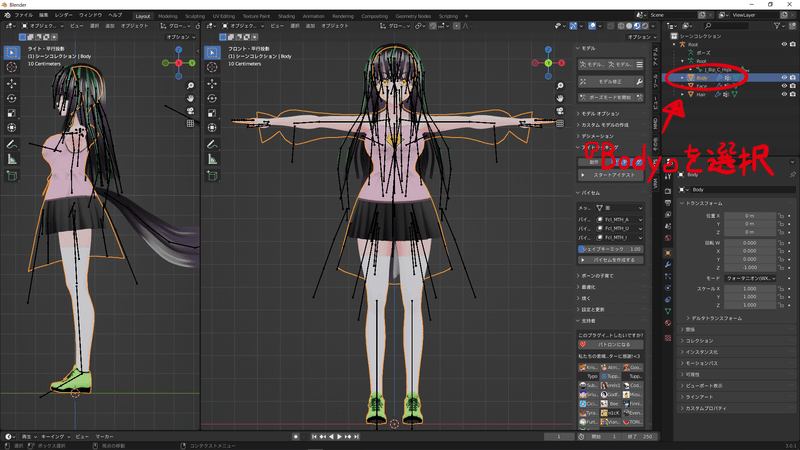Toggle render camera icon for Hair

tap(793, 94)
